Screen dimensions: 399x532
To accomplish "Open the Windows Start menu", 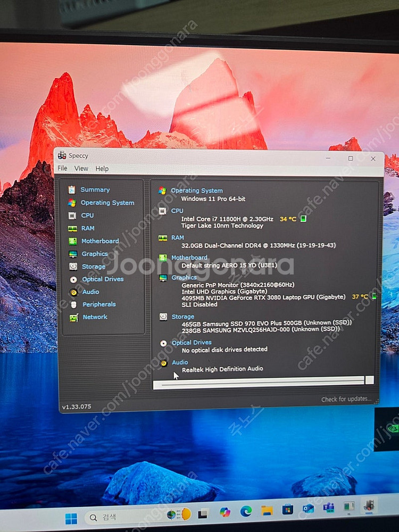I will 71,518.
